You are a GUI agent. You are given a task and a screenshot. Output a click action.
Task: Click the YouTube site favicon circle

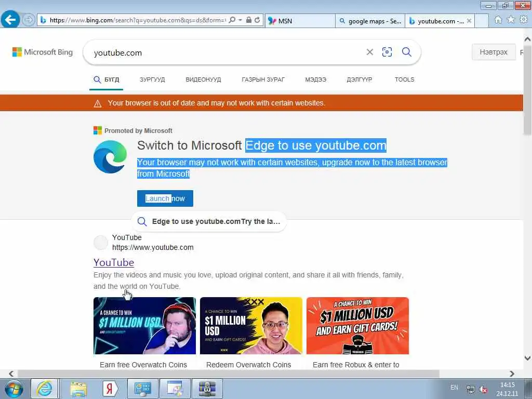point(100,243)
